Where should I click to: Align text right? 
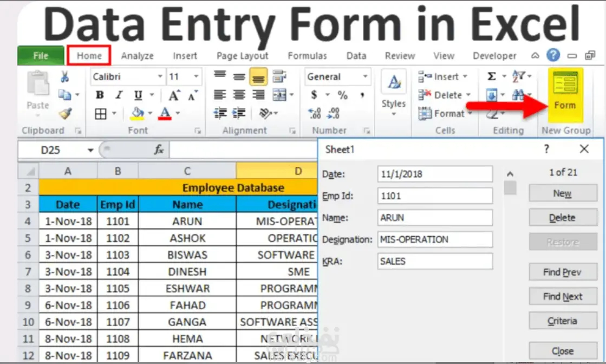[x=258, y=95]
